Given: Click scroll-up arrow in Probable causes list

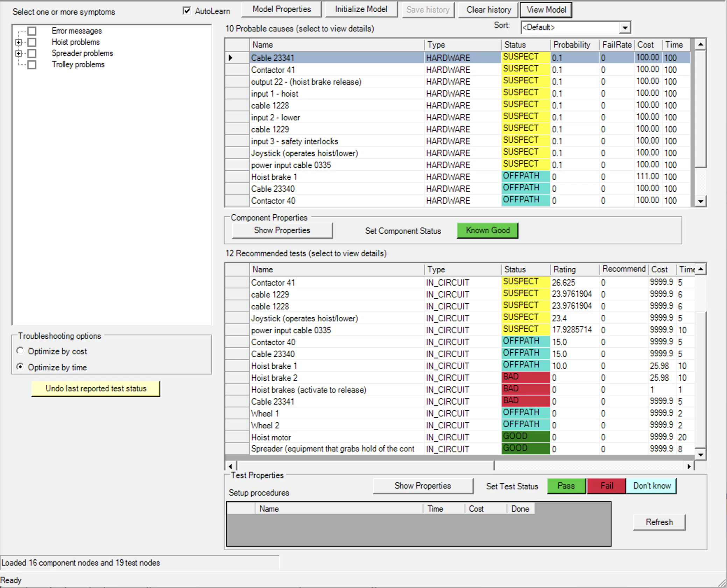Looking at the screenshot, I should [x=700, y=44].
